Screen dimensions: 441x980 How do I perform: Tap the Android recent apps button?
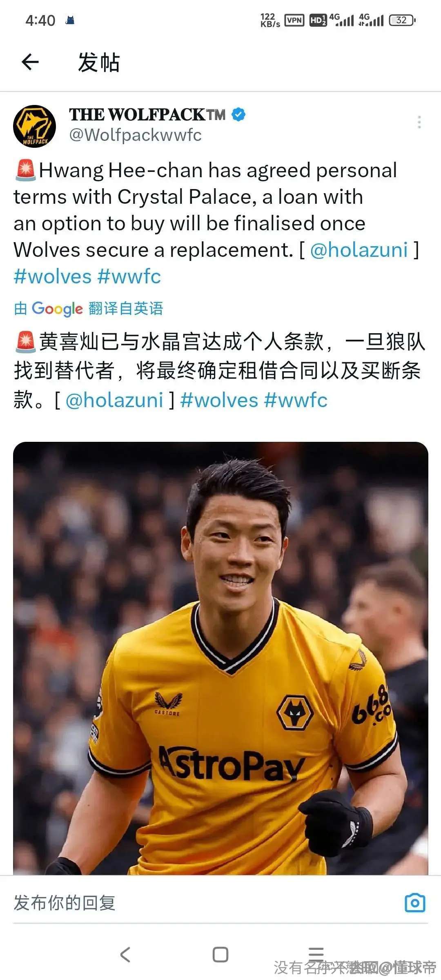[x=316, y=953]
